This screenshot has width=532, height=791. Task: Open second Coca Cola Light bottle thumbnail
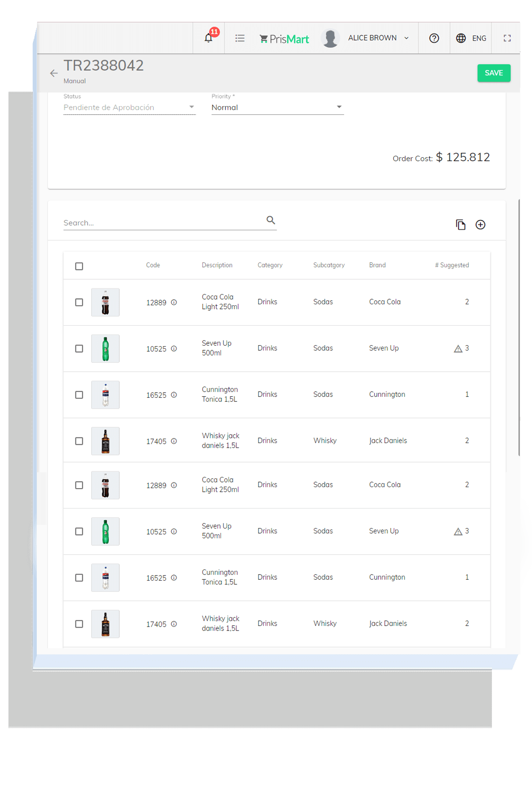[x=105, y=485]
